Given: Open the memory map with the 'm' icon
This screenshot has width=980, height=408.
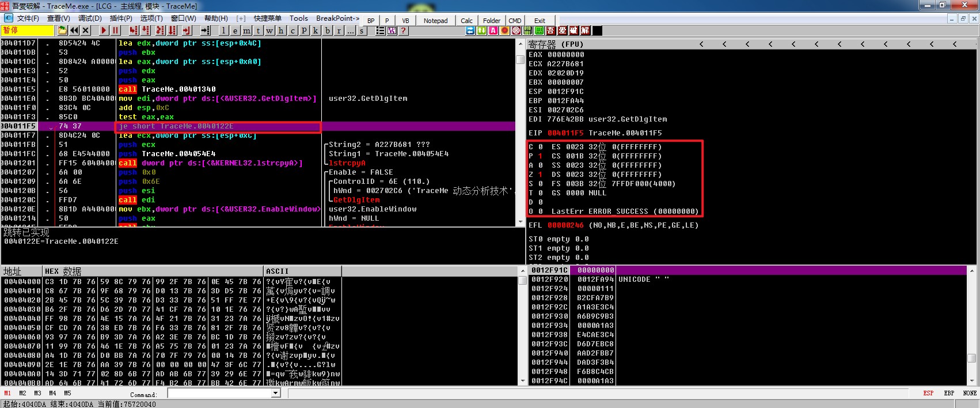Looking at the screenshot, I should coord(246,31).
